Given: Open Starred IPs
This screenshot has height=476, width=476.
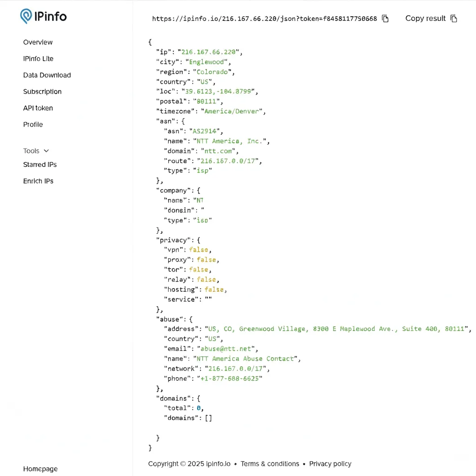Looking at the screenshot, I should point(40,165).
